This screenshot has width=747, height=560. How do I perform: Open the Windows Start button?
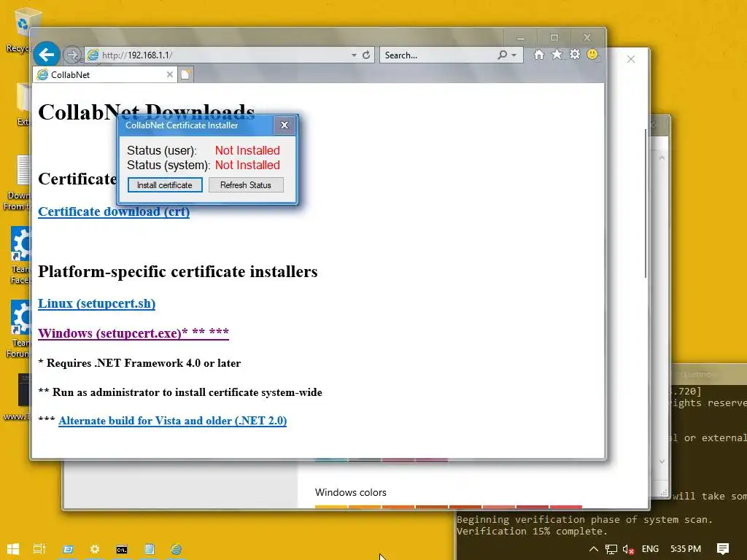[x=13, y=549]
